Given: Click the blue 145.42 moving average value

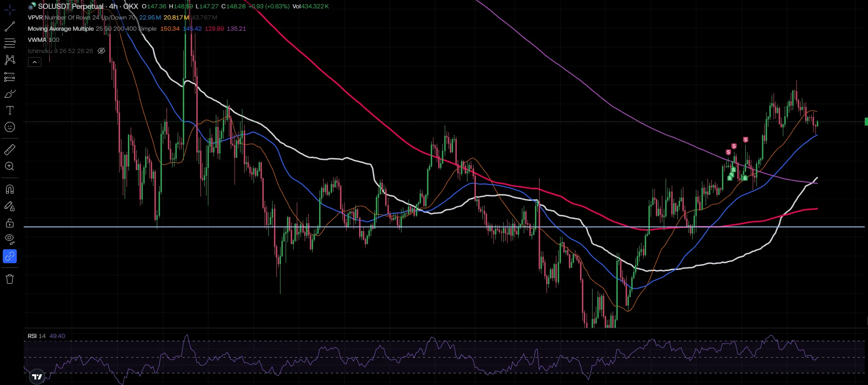Looking at the screenshot, I should 192,28.
